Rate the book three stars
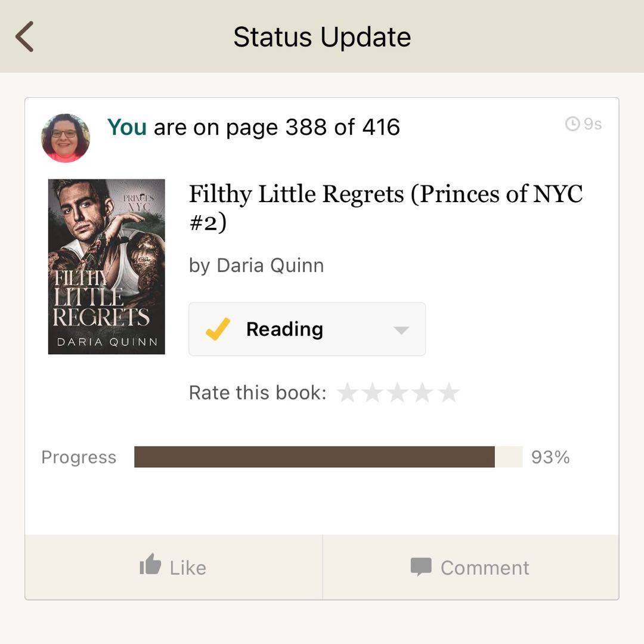This screenshot has width=644, height=644. coord(398,392)
